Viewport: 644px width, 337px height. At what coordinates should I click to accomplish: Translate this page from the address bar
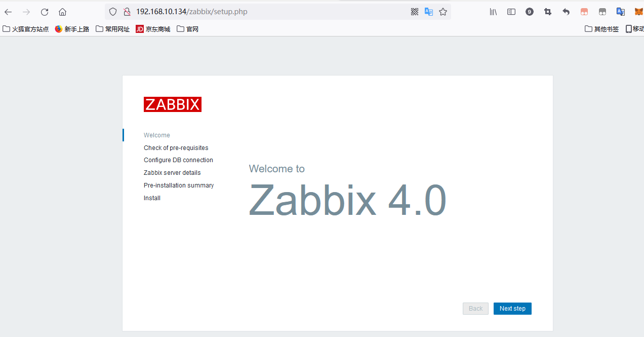(x=429, y=12)
